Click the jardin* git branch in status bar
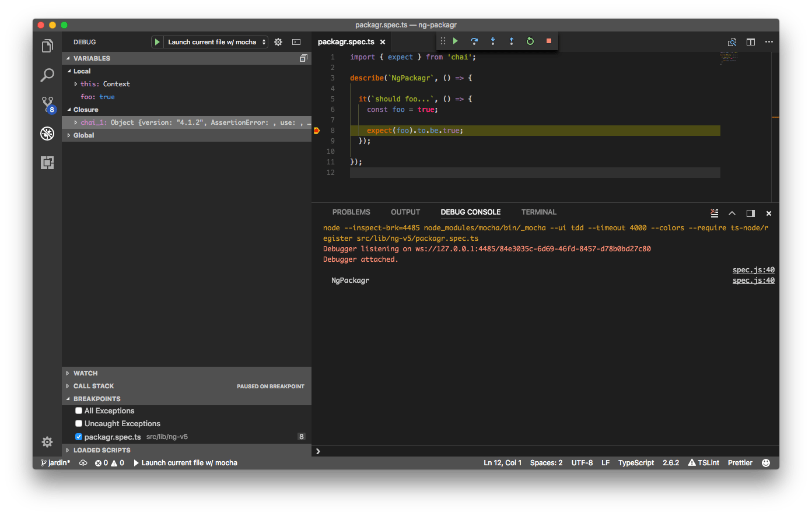 point(55,463)
